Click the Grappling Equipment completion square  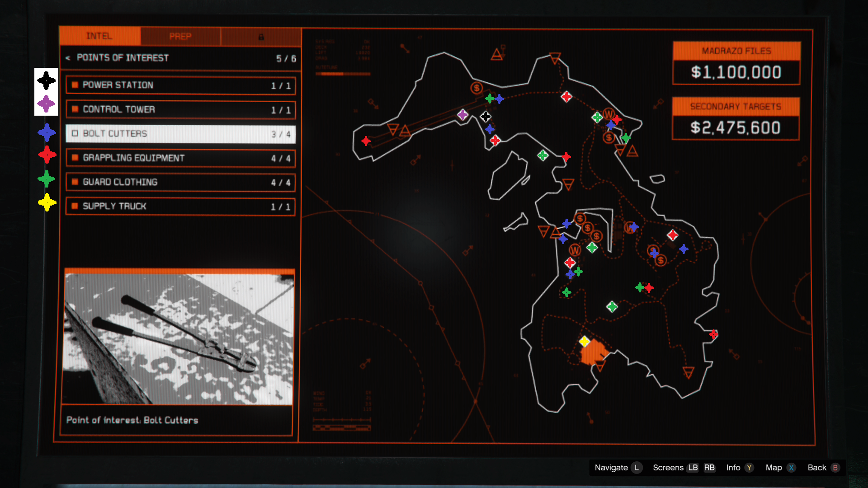point(75,158)
